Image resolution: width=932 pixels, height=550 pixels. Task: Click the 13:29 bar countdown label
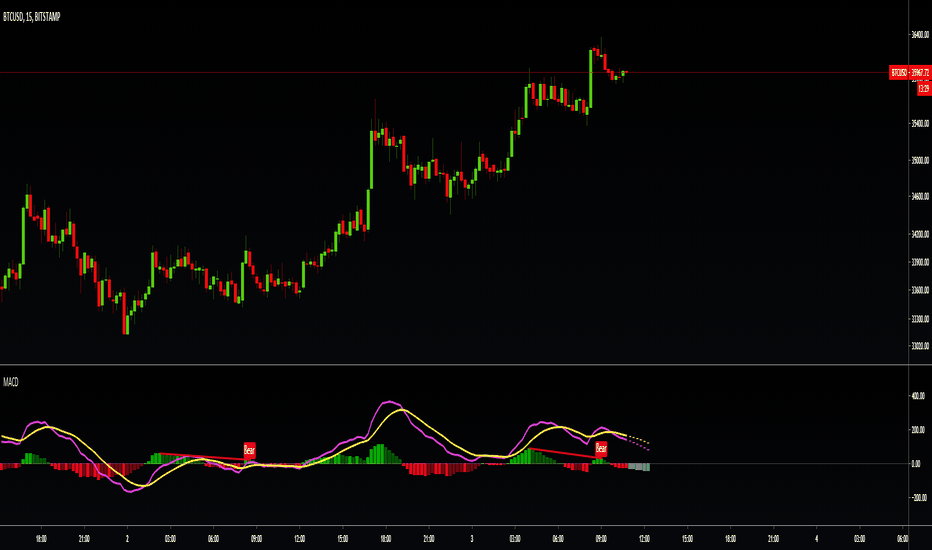click(924, 88)
